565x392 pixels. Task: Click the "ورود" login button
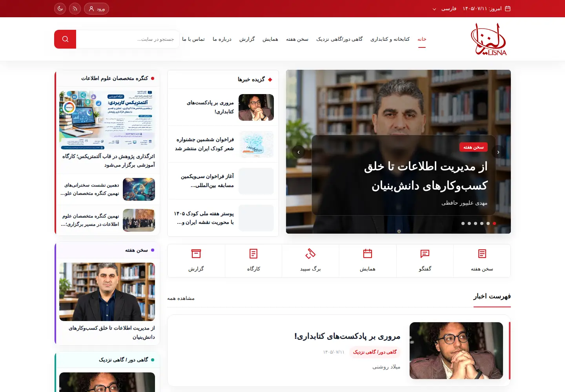97,9
